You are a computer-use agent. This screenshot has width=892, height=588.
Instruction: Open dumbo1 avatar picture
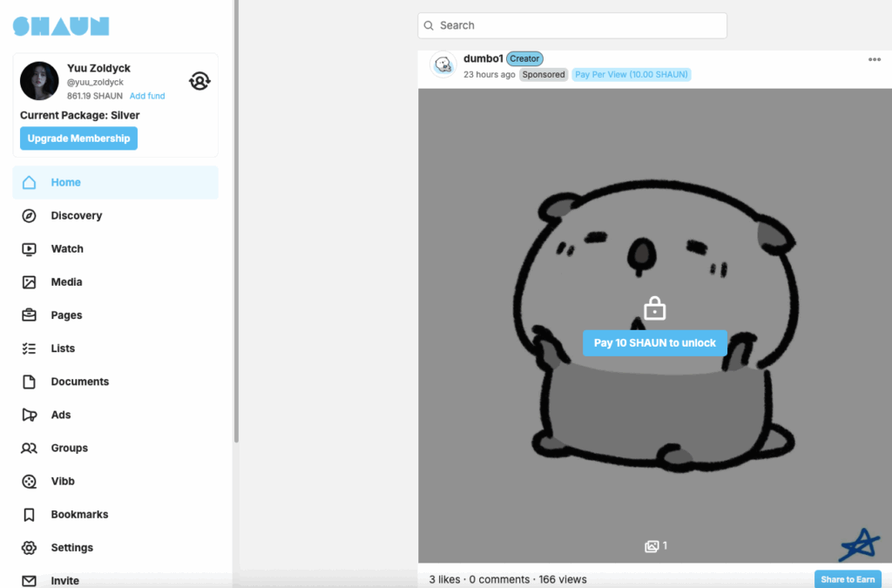[443, 64]
